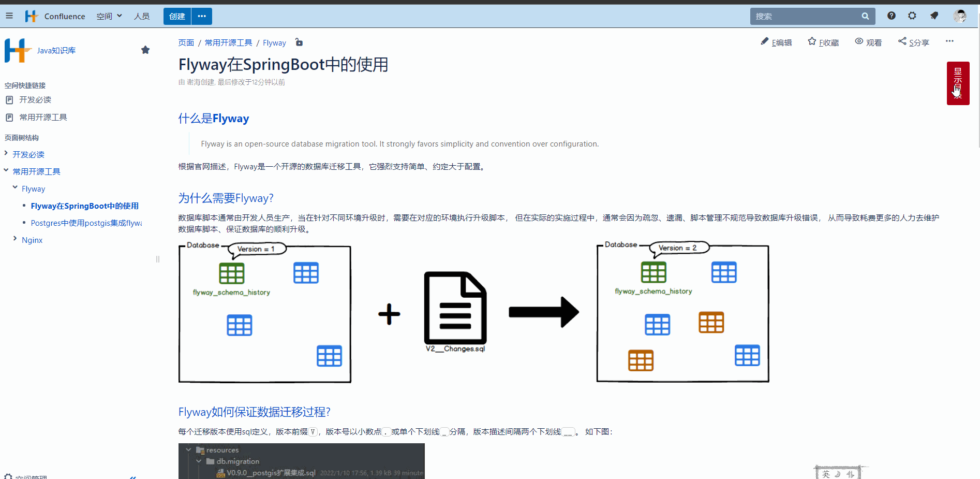
Task: Collapse the sidebar with double-arrow icon
Action: (133, 477)
